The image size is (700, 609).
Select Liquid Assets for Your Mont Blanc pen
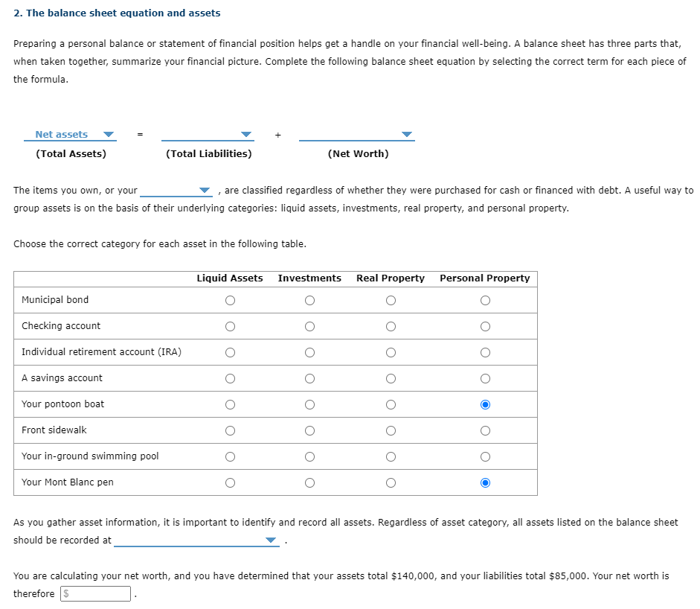point(230,482)
